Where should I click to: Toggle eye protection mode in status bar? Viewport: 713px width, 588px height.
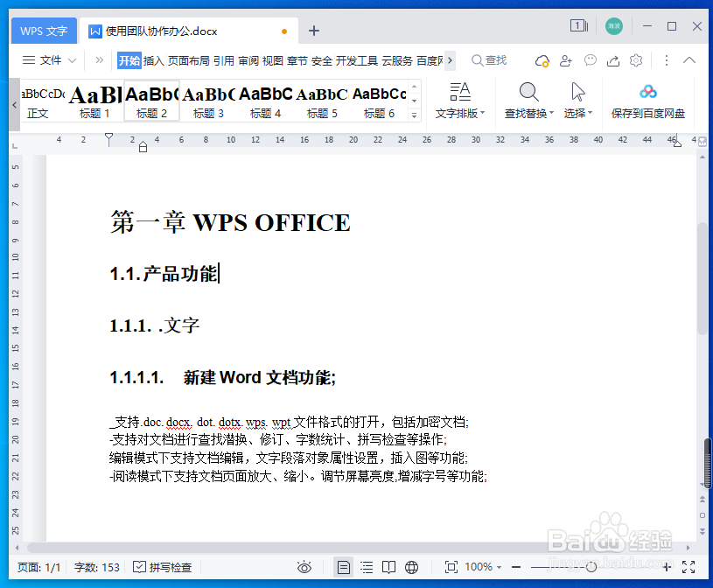(x=304, y=567)
